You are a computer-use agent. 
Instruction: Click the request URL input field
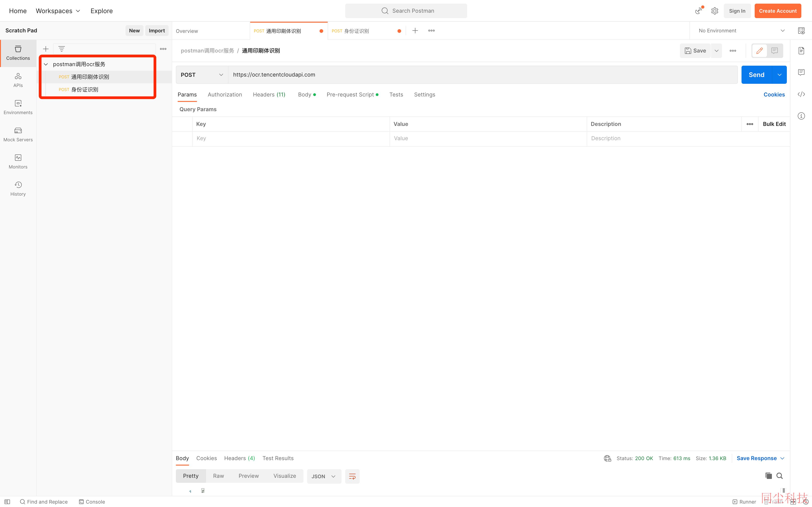click(x=482, y=75)
